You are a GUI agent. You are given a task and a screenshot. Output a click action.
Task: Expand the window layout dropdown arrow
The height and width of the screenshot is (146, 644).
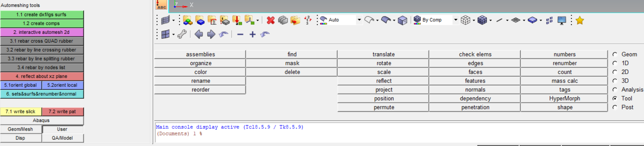(x=173, y=35)
